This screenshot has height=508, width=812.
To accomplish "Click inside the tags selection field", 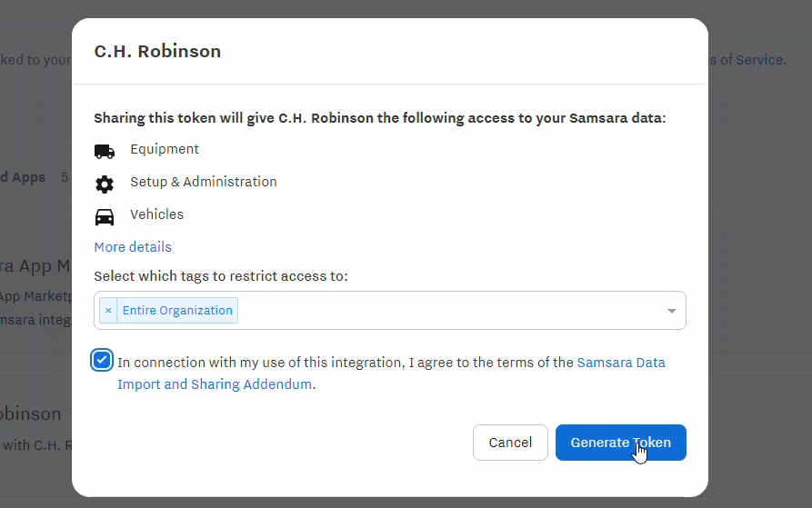I will click(446, 311).
